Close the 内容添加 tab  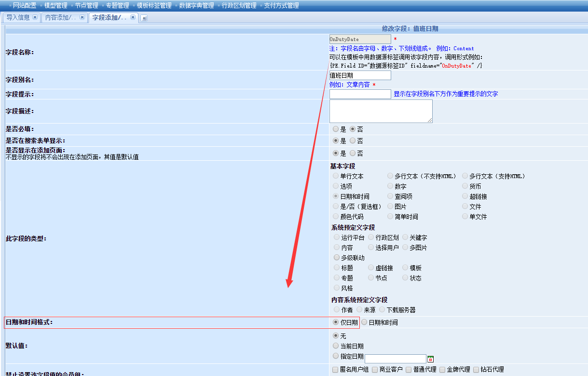[x=82, y=17]
